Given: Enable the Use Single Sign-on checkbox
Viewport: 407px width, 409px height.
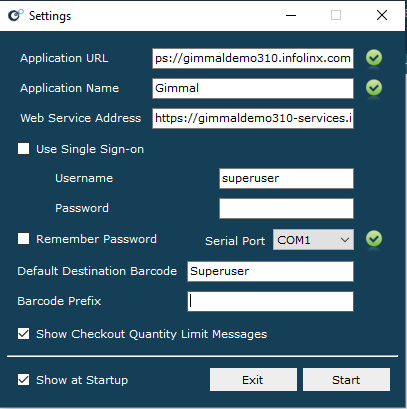Looking at the screenshot, I should [24, 149].
